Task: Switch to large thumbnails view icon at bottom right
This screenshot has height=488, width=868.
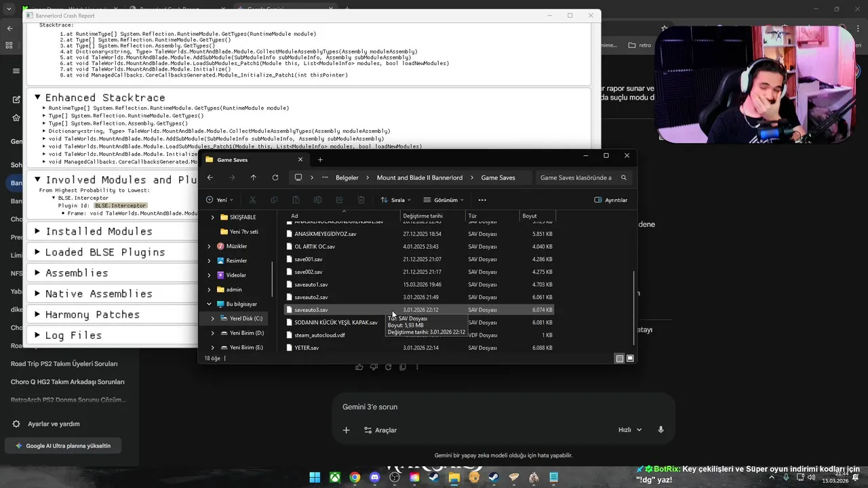Action: 630,359
